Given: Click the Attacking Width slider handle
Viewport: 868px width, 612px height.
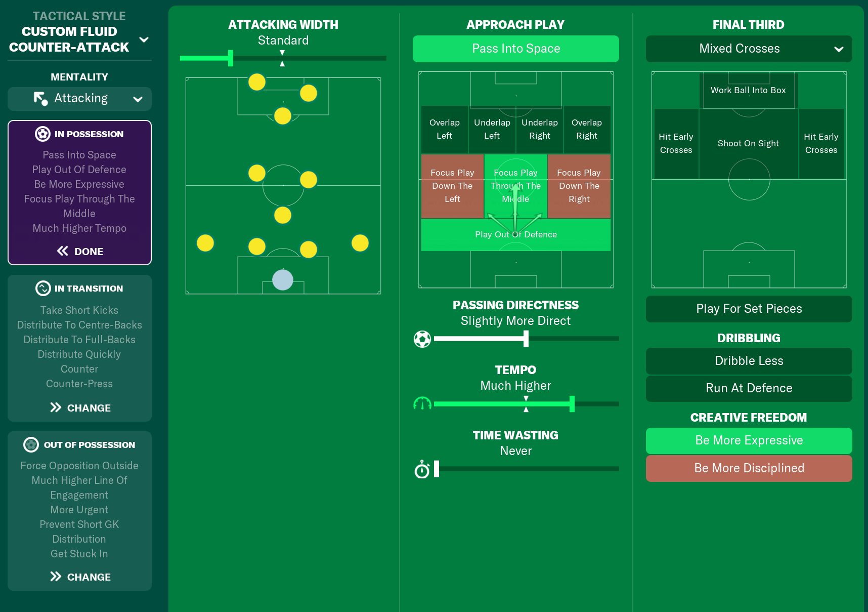Looking at the screenshot, I should coord(231,58).
